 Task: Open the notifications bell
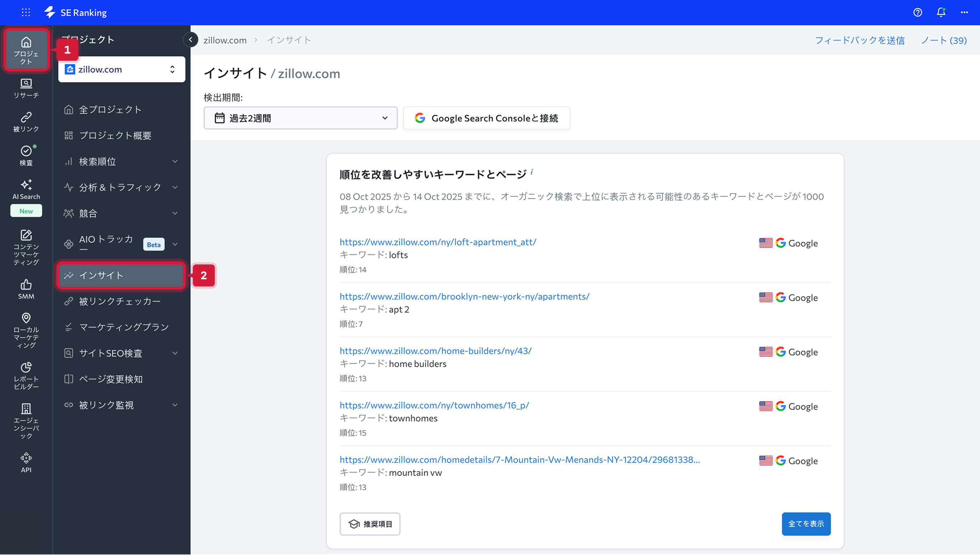(941, 12)
